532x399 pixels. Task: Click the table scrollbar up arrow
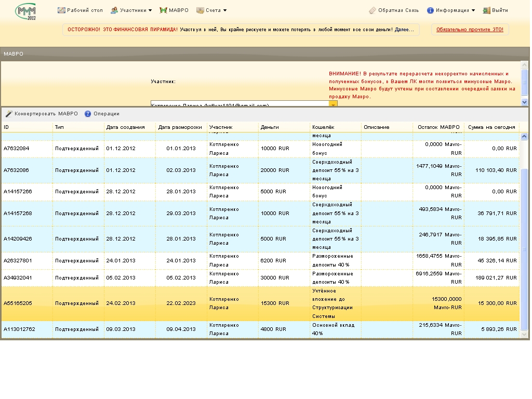(x=524, y=137)
